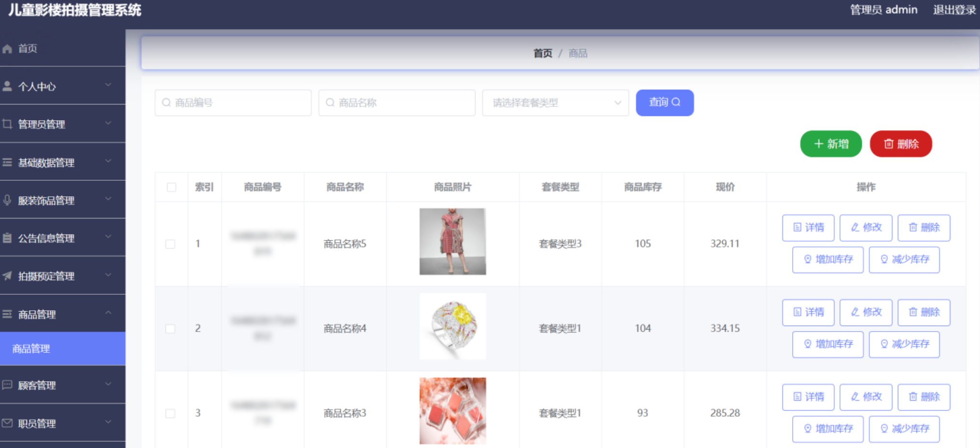Expand the 职员管理 menu chevron
Screen dimensions: 980x448
click(x=108, y=422)
